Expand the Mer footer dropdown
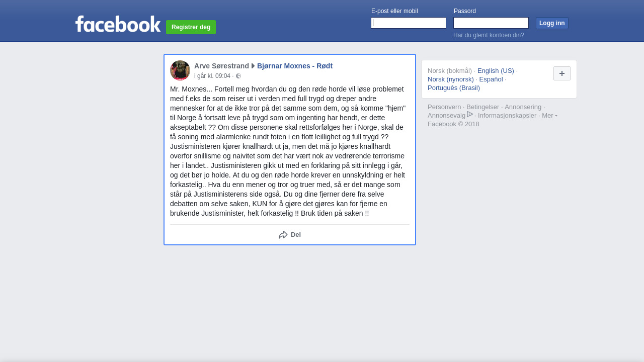Screen dimensions: 644x362 549,115
